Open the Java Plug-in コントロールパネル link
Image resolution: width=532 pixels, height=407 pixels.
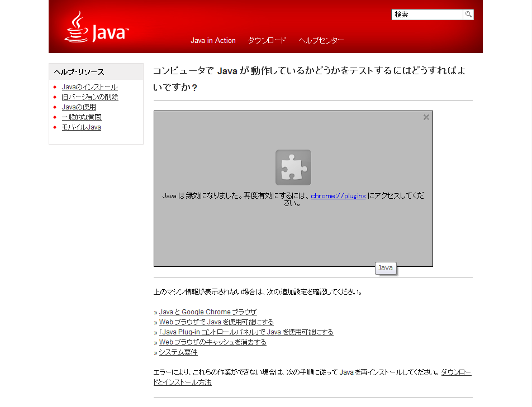click(246, 332)
